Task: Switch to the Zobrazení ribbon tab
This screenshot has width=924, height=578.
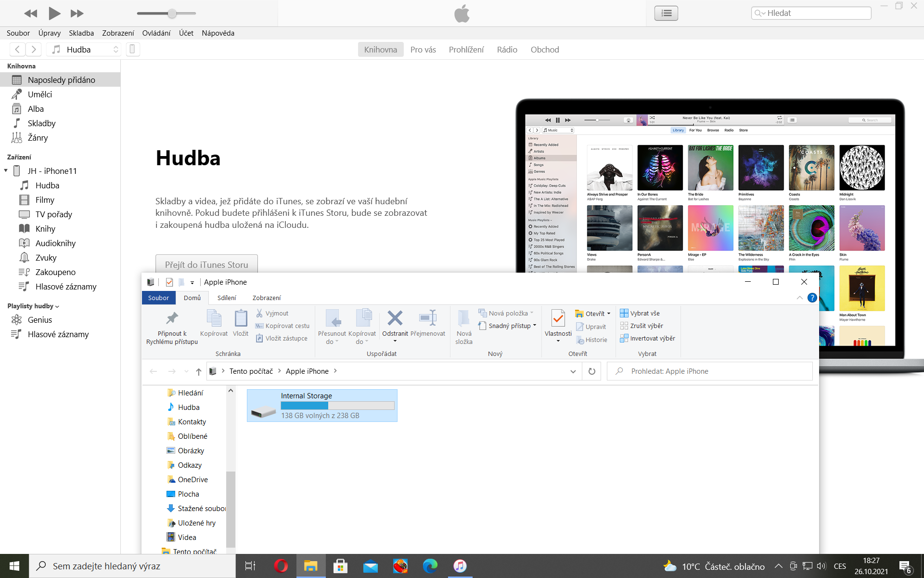Action: (x=266, y=298)
